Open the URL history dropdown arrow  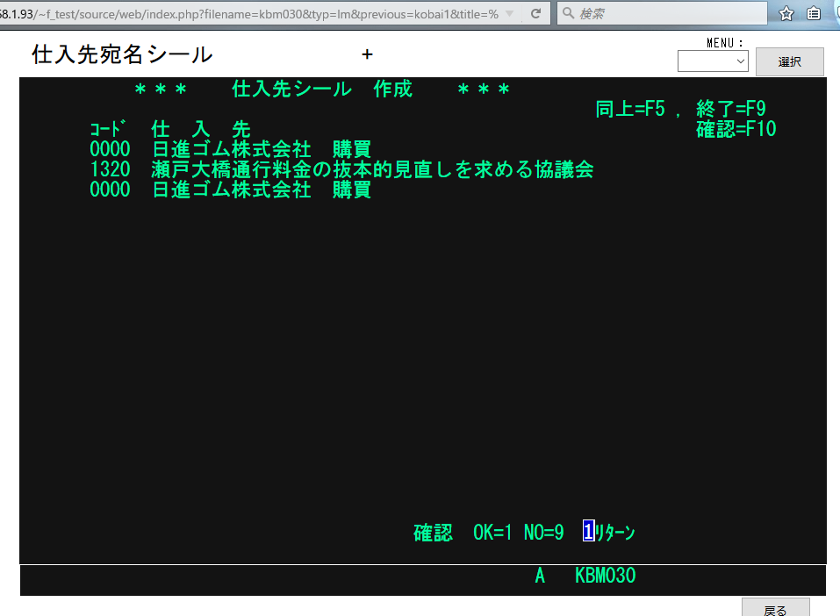pos(510,13)
